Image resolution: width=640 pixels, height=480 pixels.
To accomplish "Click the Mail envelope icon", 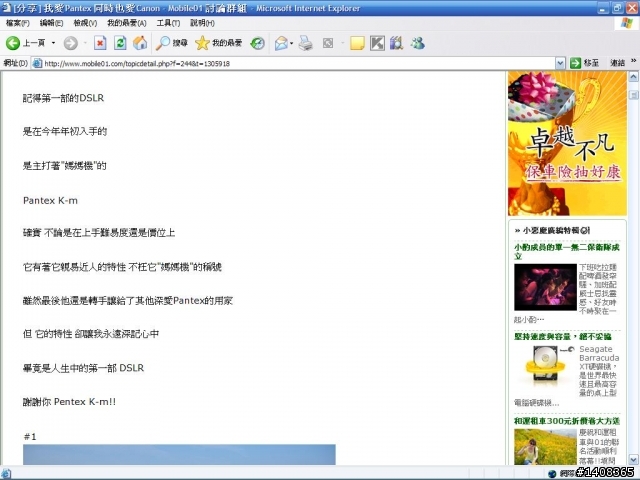I will (281, 43).
